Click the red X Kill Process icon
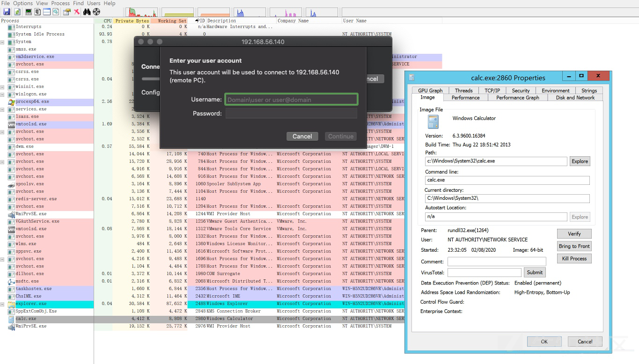The height and width of the screenshot is (364, 639). (77, 11)
